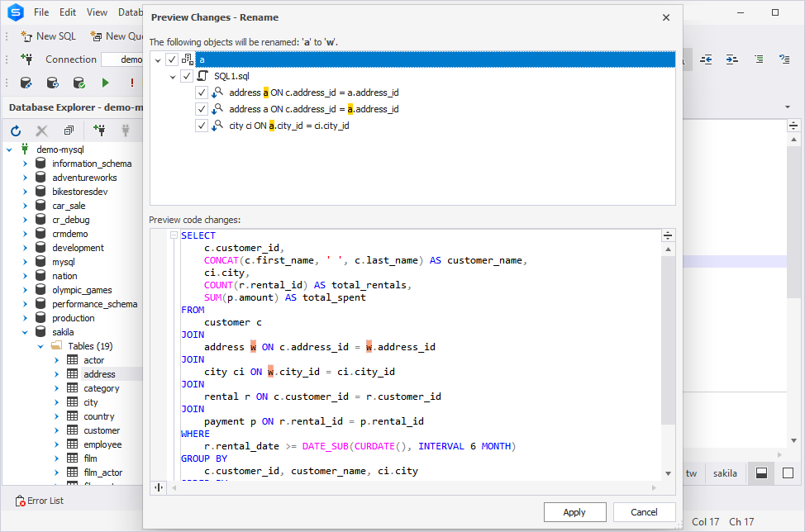Click the split layout icon near sakila tab

point(761,473)
